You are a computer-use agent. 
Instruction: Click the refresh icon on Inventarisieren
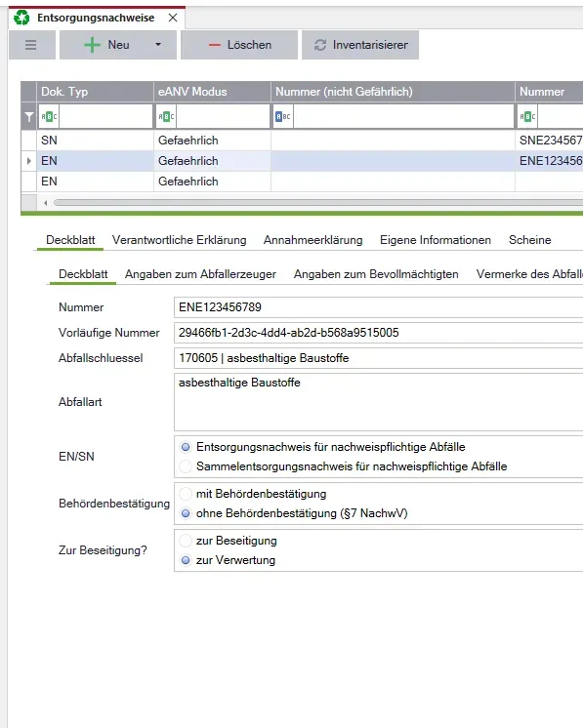click(x=320, y=45)
